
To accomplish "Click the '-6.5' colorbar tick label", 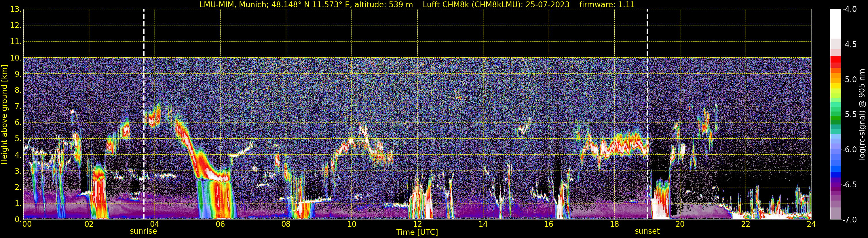I will pyautogui.click(x=850, y=184).
